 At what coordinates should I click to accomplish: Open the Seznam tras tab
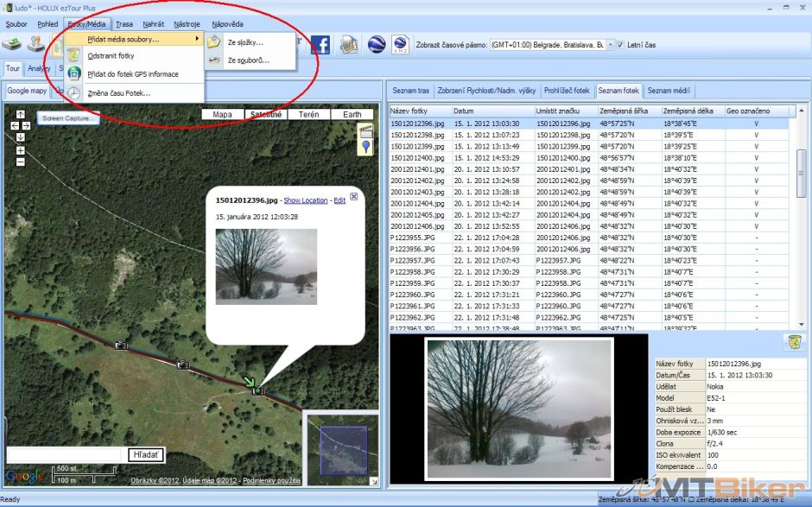(x=410, y=90)
